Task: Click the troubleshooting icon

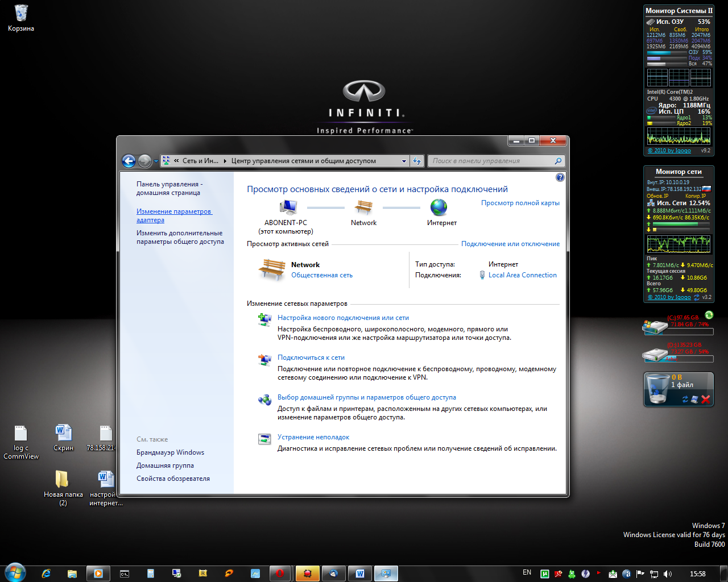Action: (x=264, y=439)
